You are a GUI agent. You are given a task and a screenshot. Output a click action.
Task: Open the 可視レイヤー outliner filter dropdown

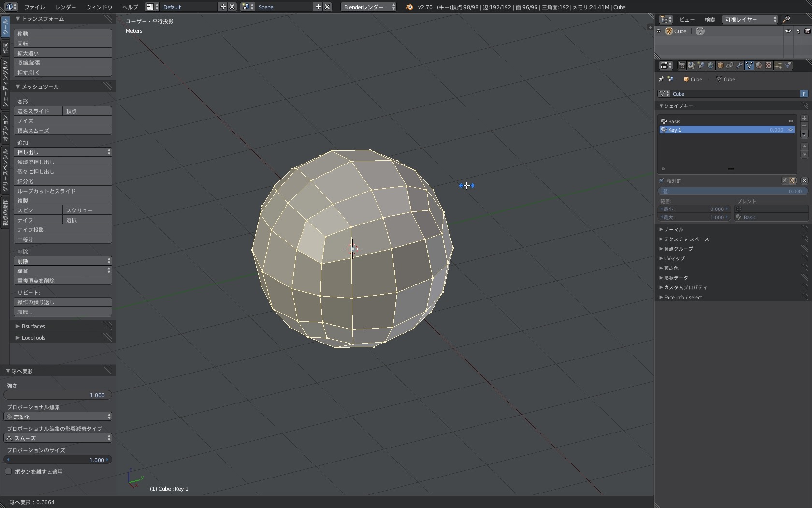[x=750, y=19]
